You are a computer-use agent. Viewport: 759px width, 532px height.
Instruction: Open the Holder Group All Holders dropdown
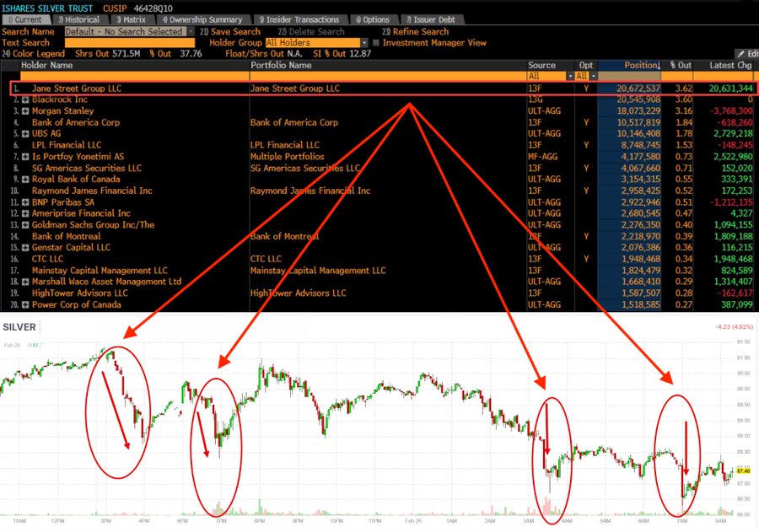366,42
